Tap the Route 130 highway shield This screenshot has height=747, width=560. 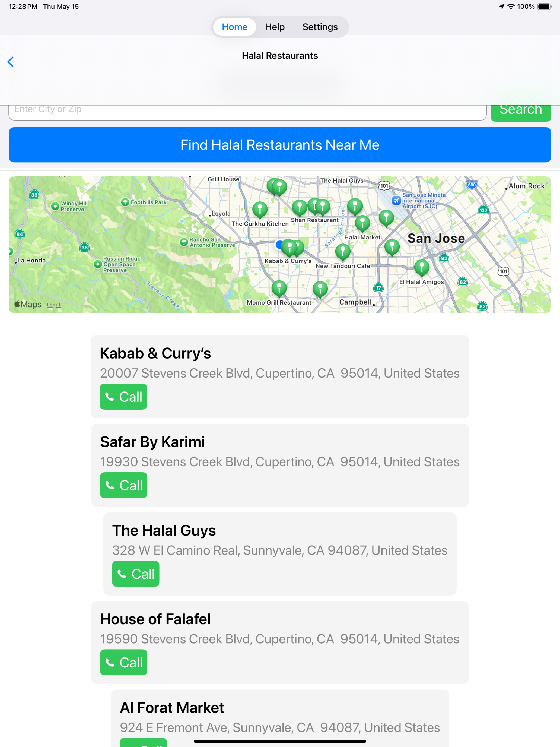(x=483, y=210)
